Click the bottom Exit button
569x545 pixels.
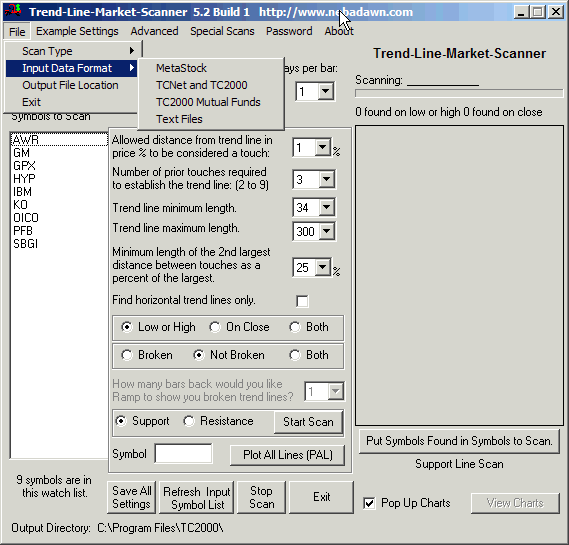point(322,497)
